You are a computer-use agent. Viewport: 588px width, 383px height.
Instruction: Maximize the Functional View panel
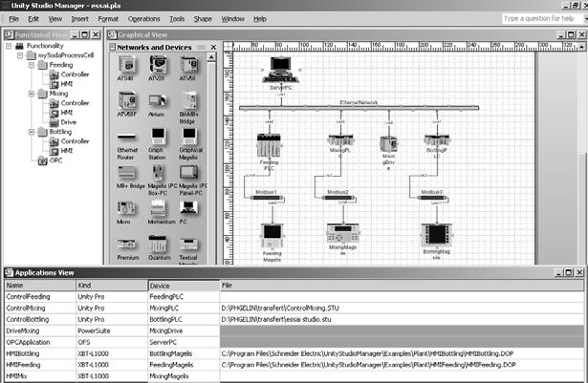(x=85, y=34)
